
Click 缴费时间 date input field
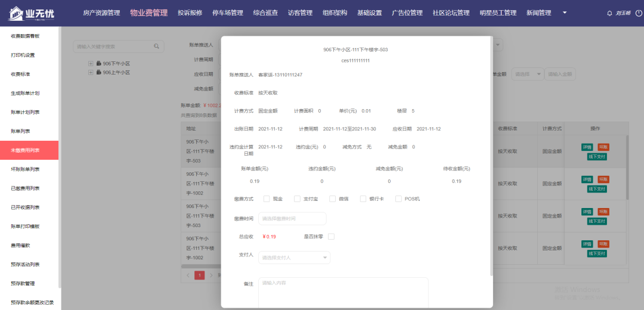click(x=292, y=218)
